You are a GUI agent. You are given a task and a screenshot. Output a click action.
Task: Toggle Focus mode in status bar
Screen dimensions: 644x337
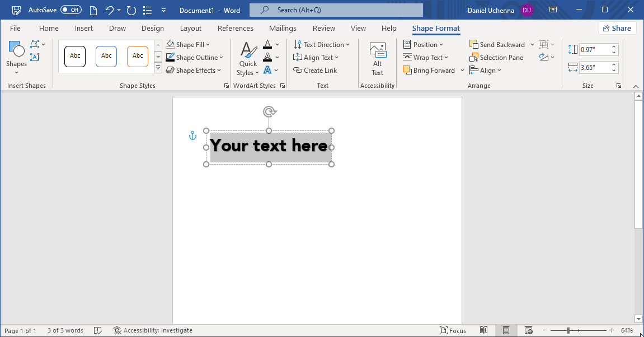point(453,330)
